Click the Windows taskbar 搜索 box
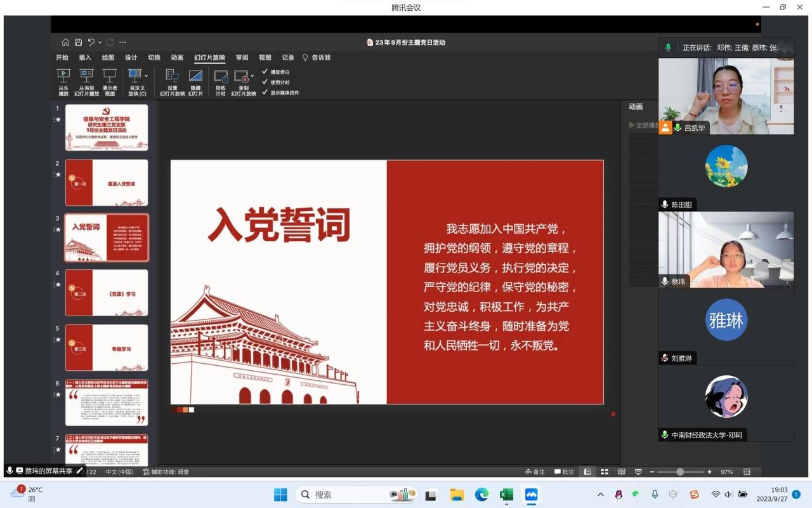Viewport: 812px width, 508px height. pyautogui.click(x=357, y=495)
